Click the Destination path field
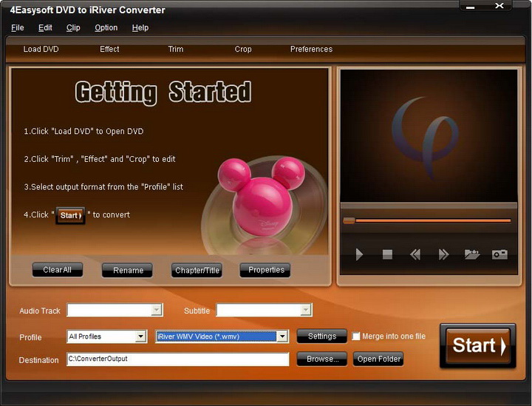This screenshot has width=532, height=406. [x=178, y=359]
